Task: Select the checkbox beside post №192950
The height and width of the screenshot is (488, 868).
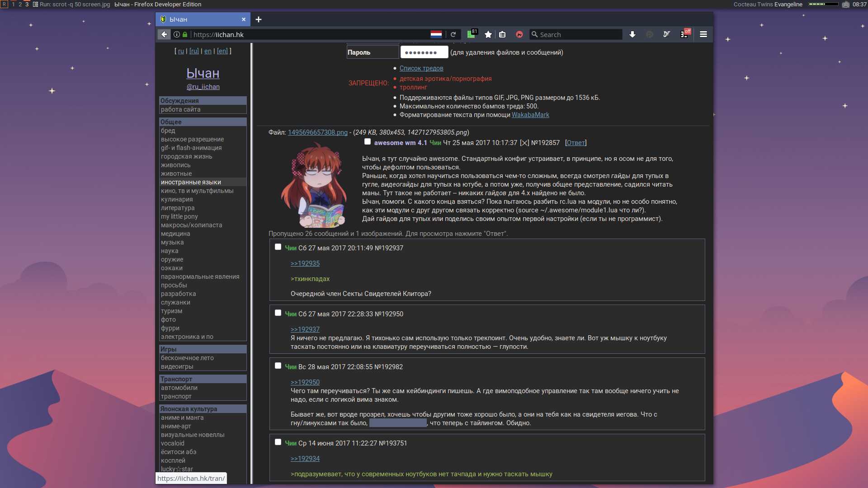Action: pos(278,312)
